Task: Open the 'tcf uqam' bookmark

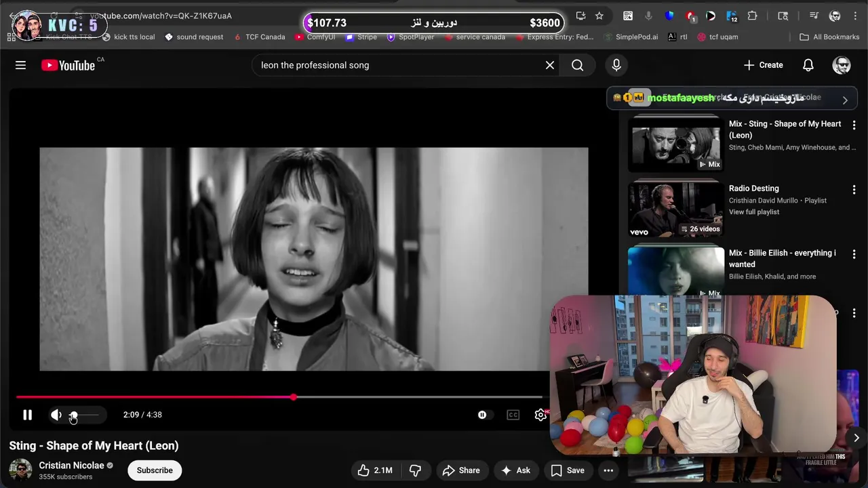Action: point(717,37)
